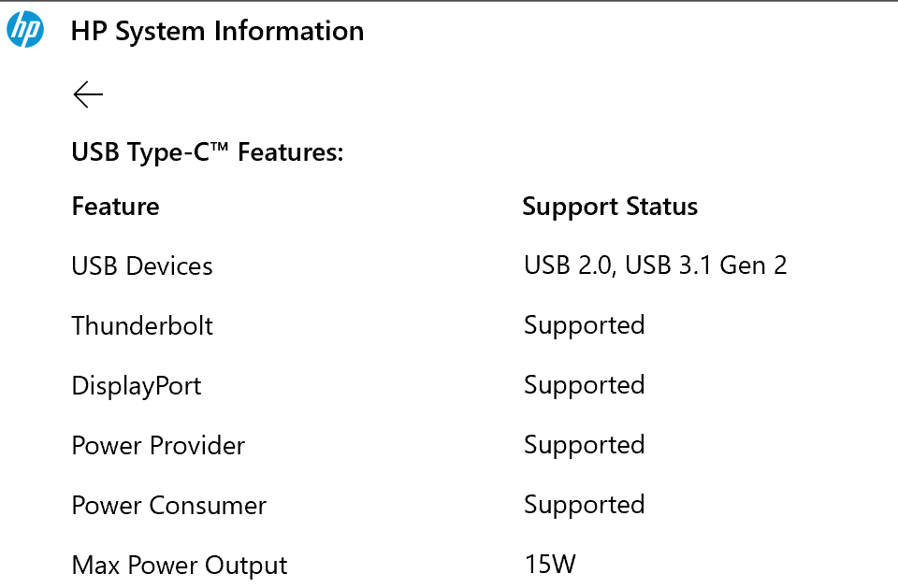Click the Supported status for DisplayPort

[584, 385]
